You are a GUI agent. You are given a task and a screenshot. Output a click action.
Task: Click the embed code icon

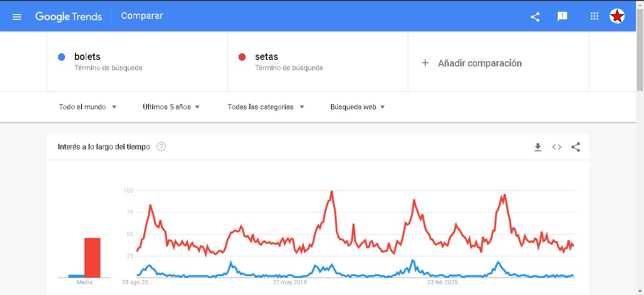557,147
